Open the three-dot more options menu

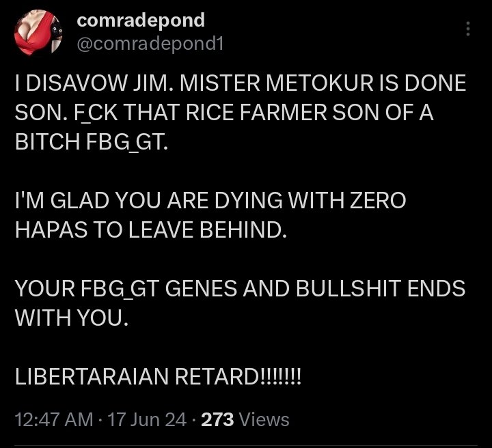pos(468,29)
